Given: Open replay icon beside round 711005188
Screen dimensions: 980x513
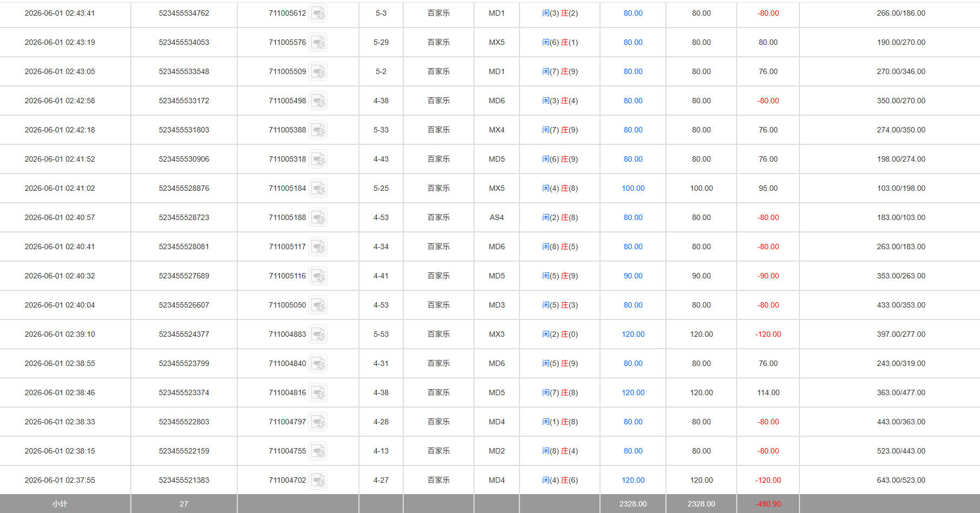Looking at the screenshot, I should pyautogui.click(x=318, y=218).
